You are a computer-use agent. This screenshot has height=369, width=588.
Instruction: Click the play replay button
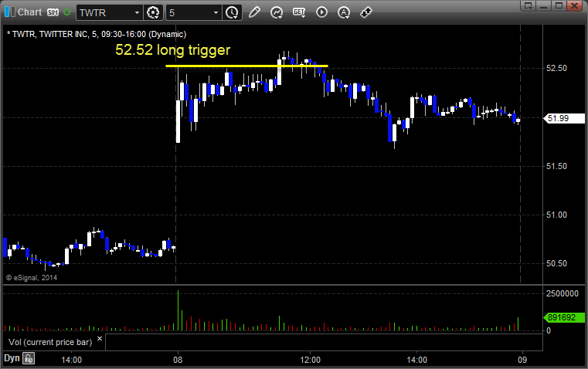tap(321, 12)
